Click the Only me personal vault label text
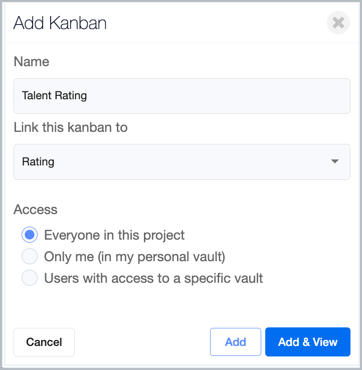362x370 pixels. [135, 257]
